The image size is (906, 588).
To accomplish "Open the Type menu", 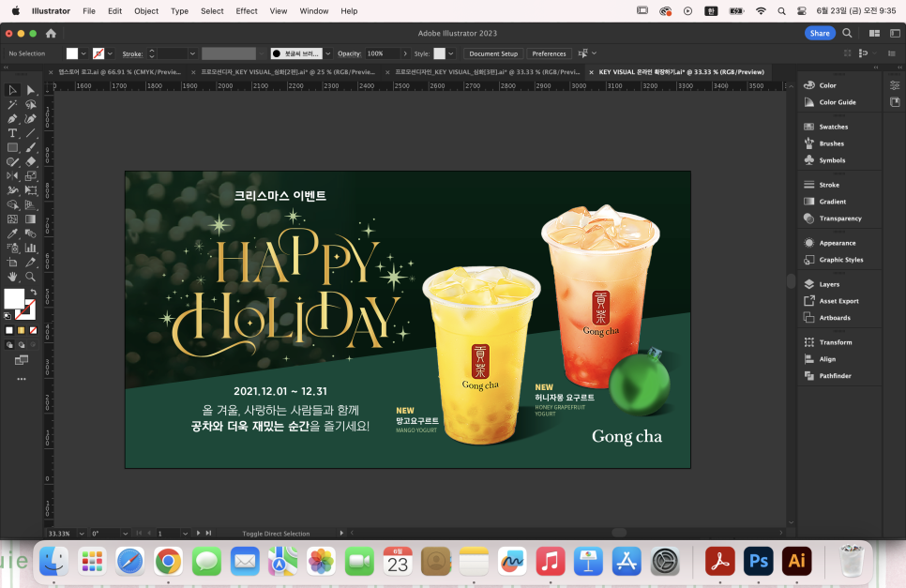I will pos(180,11).
